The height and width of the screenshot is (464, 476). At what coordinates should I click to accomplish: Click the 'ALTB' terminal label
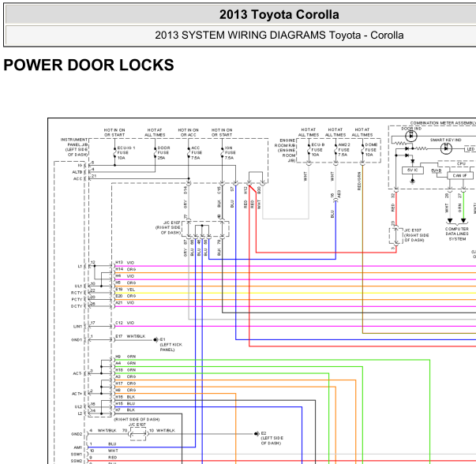click(77, 172)
